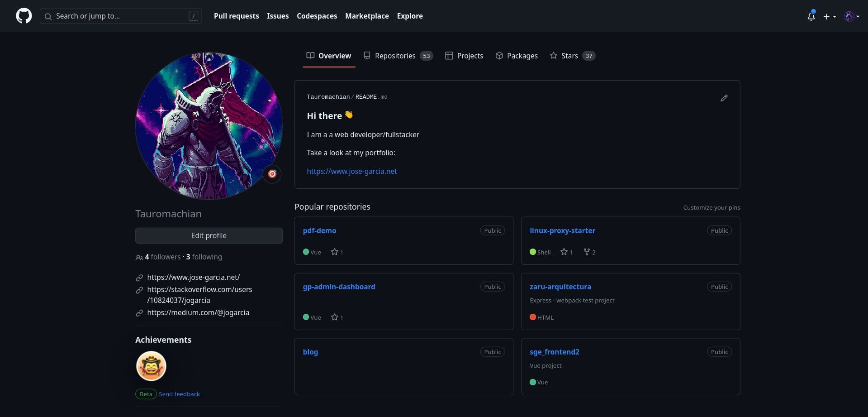Click Customize your pins
The image size is (868, 417).
(x=711, y=207)
